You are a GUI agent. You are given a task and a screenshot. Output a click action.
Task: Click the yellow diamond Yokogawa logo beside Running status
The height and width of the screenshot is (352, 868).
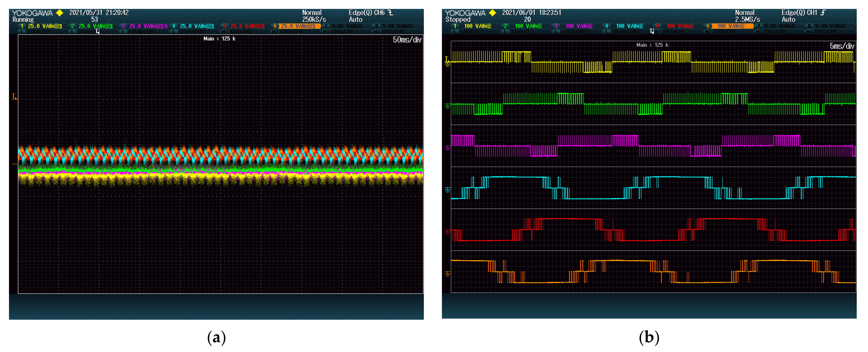(60, 13)
